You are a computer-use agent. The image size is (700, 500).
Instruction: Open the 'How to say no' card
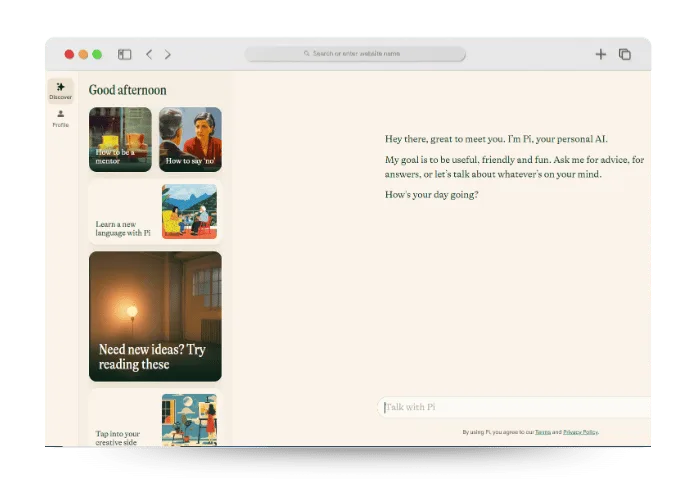tap(190, 139)
